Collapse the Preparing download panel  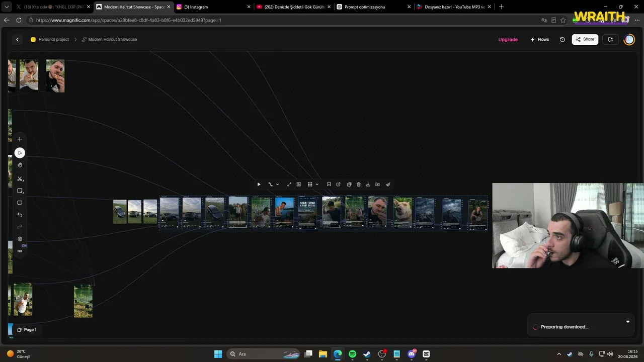click(x=627, y=322)
